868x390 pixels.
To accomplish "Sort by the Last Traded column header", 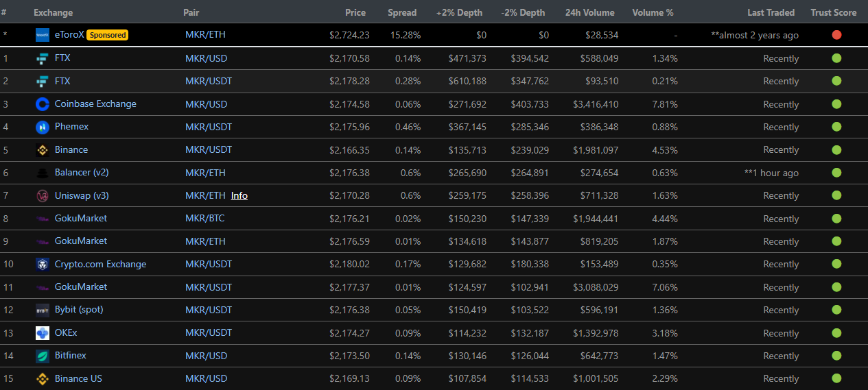I will click(x=771, y=12).
